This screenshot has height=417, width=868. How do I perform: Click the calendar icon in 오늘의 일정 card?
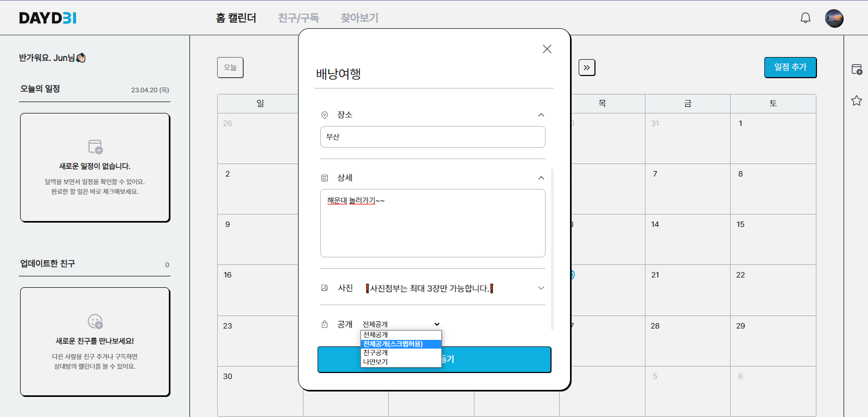(96, 147)
